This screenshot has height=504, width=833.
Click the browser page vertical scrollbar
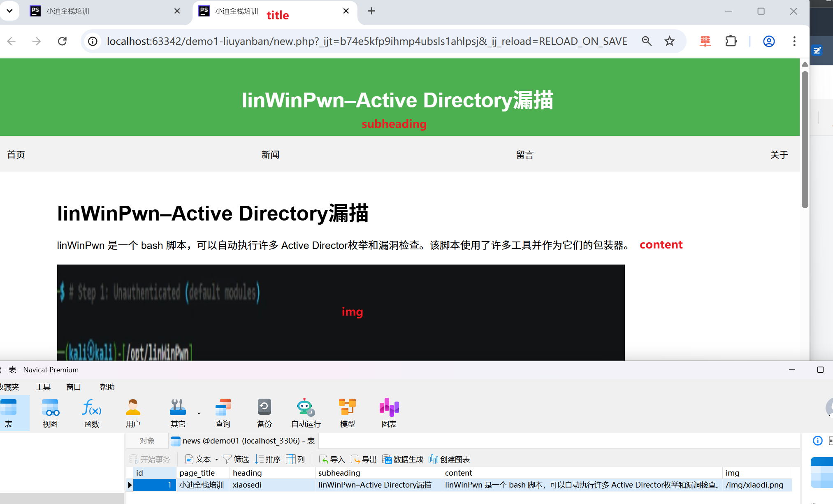805,140
